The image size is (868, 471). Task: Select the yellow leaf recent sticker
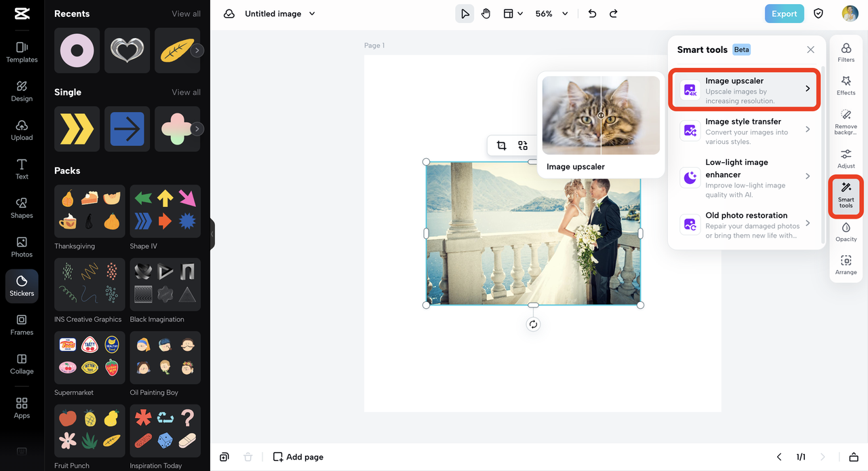click(177, 50)
